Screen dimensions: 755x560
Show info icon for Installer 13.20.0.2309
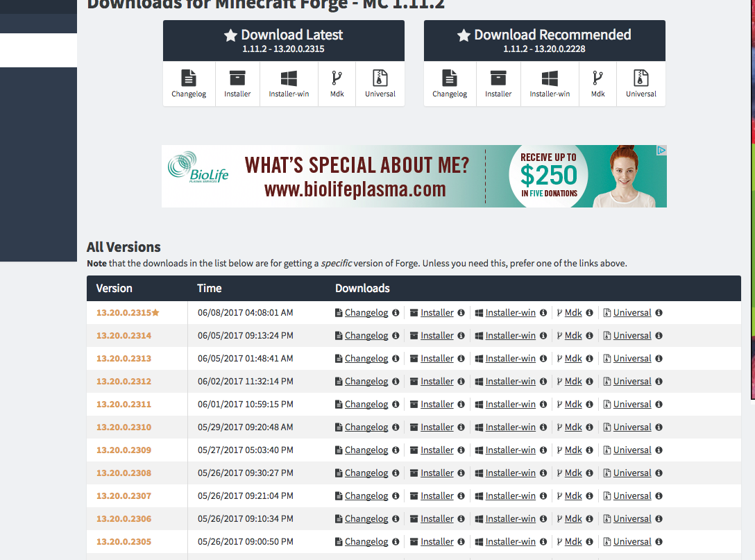(461, 450)
